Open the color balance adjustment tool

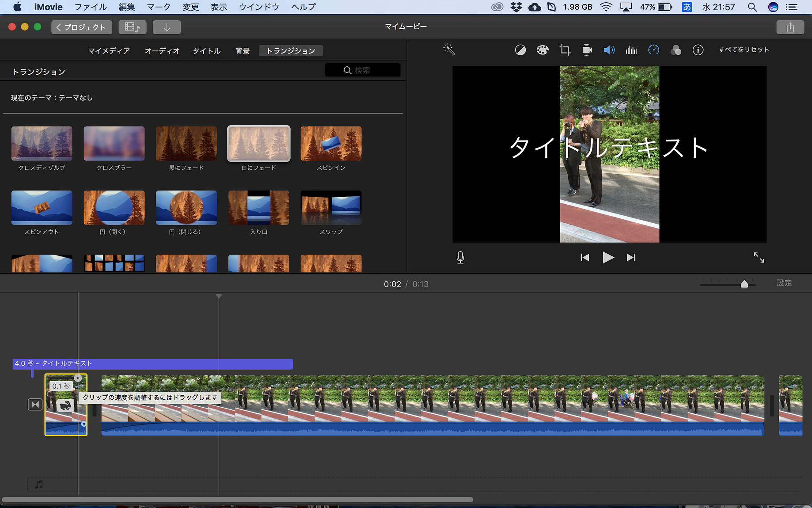[520, 50]
